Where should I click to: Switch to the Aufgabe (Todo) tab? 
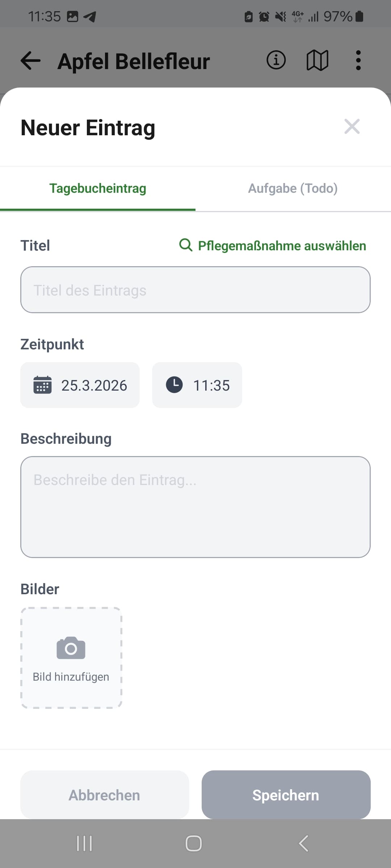click(x=293, y=188)
